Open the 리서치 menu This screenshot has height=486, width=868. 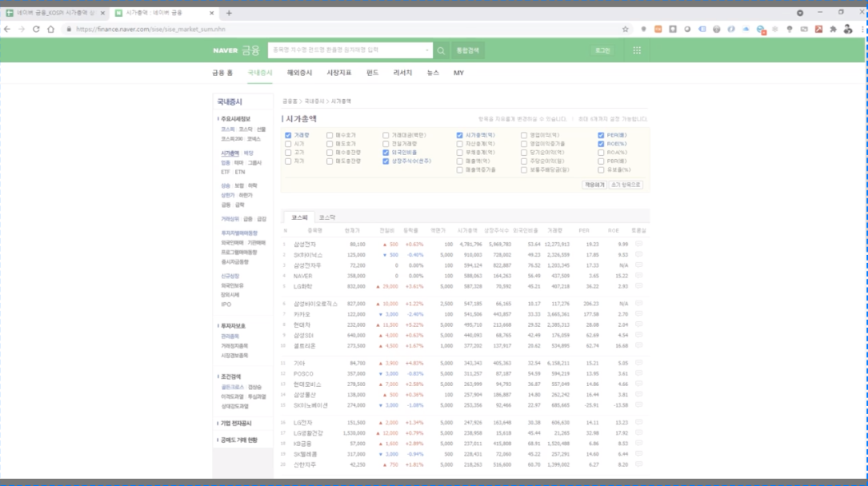pyautogui.click(x=402, y=73)
